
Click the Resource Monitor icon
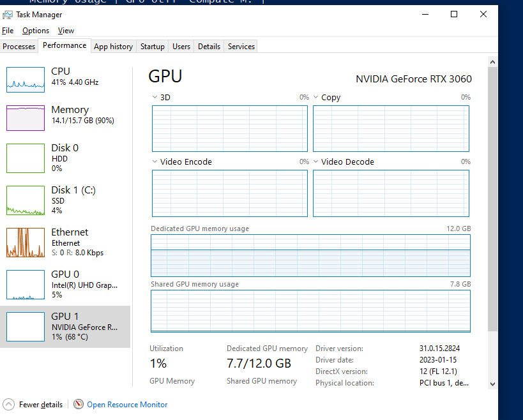[x=79, y=404]
